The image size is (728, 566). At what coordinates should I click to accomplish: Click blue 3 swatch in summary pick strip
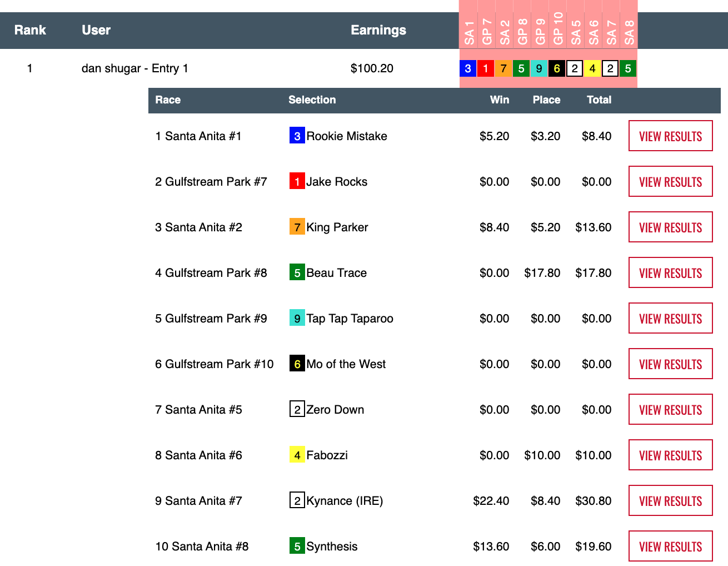pos(468,68)
